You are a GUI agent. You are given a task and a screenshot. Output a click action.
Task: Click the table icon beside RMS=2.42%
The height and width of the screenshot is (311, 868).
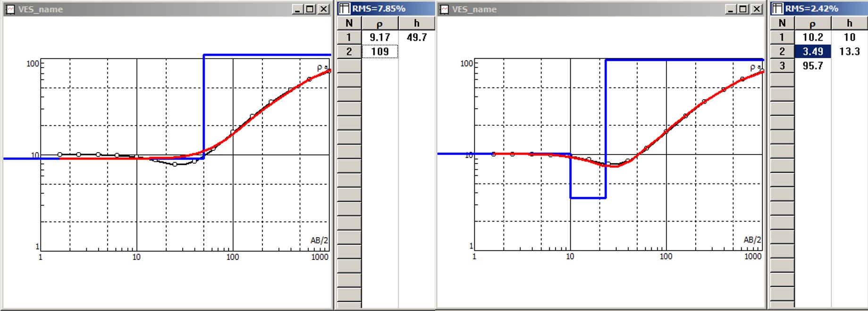(x=777, y=9)
